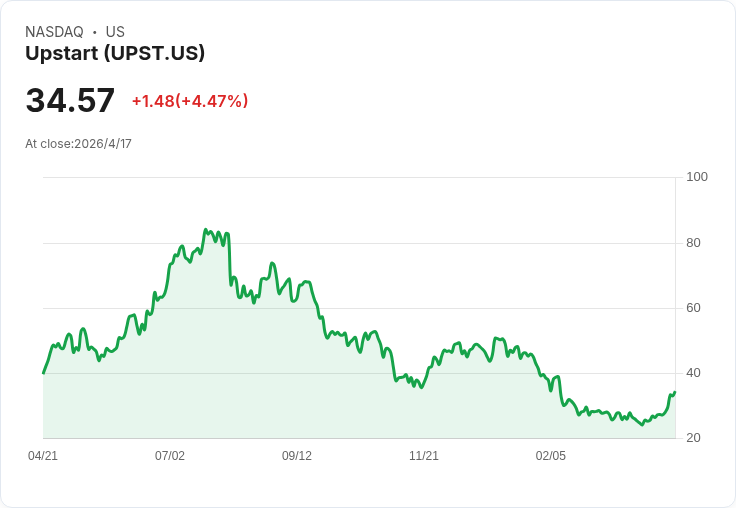Screen dimensions: 736x508
Task: Click the 60 value on price axis
Action: point(694,308)
